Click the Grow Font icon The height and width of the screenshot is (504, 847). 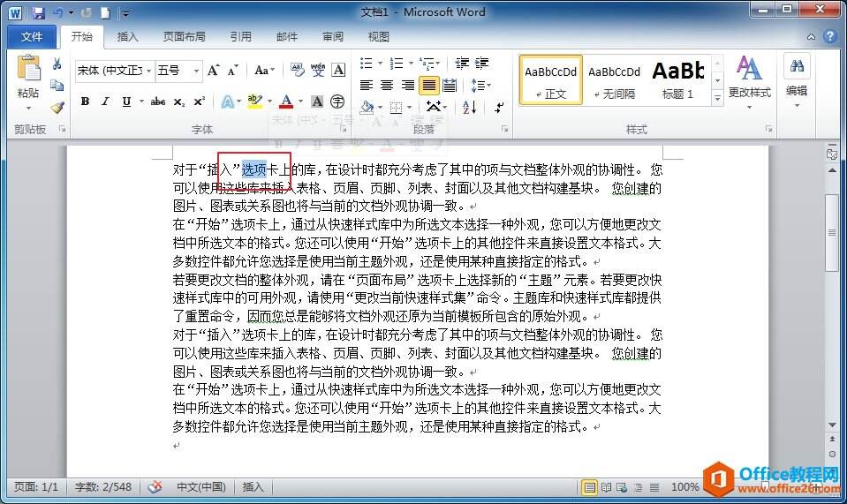[x=213, y=70]
